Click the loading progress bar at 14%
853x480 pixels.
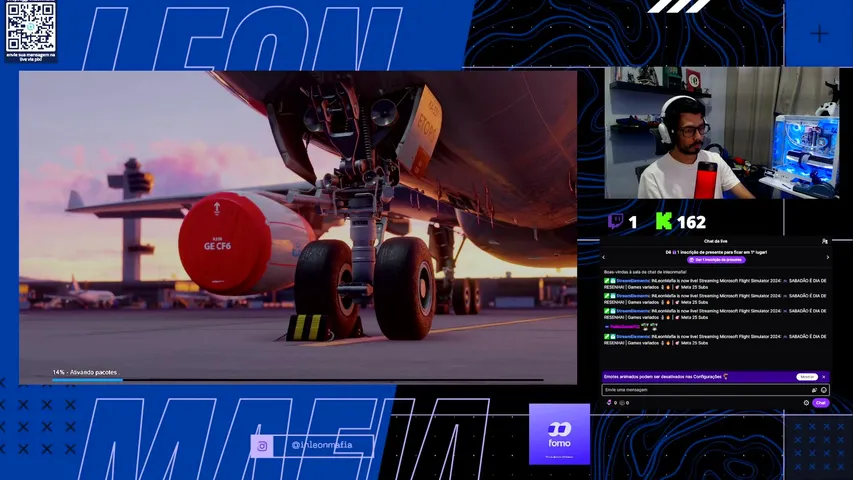[298, 379]
